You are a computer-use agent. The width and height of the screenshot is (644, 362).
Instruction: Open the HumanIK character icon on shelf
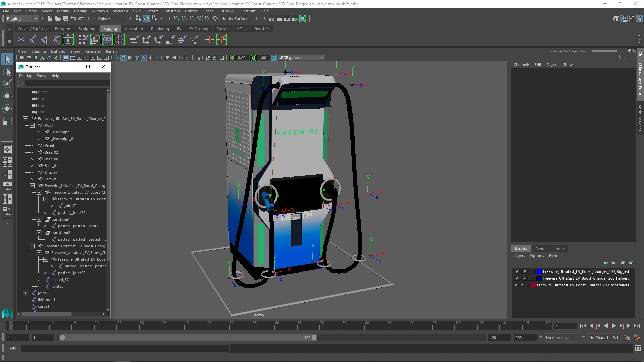68,40
